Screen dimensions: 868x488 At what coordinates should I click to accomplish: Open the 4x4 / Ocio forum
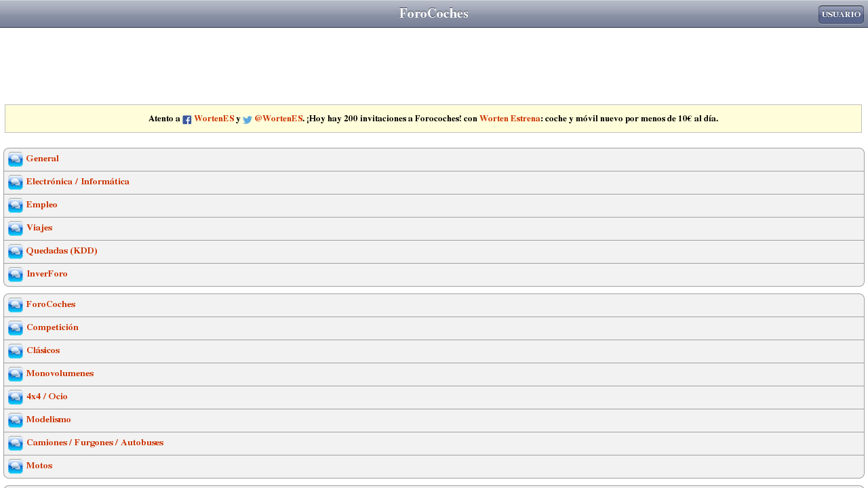coord(47,396)
